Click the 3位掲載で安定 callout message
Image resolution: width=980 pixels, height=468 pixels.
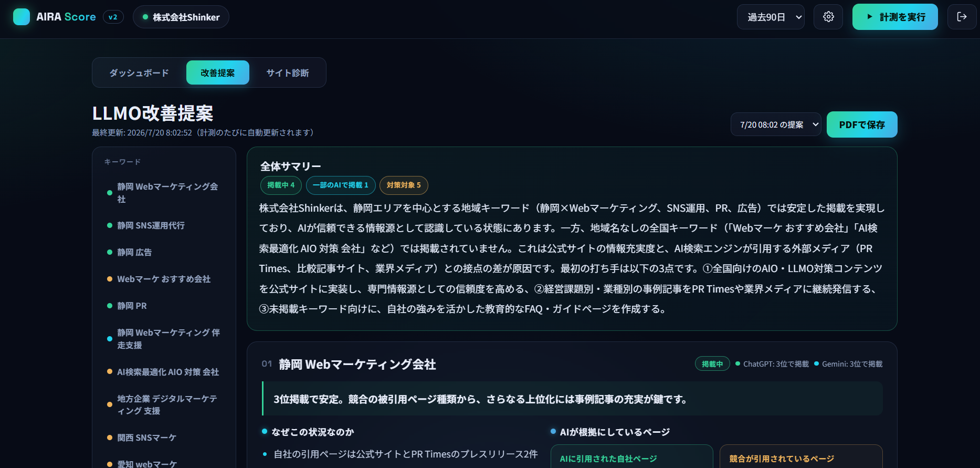pyautogui.click(x=572, y=399)
